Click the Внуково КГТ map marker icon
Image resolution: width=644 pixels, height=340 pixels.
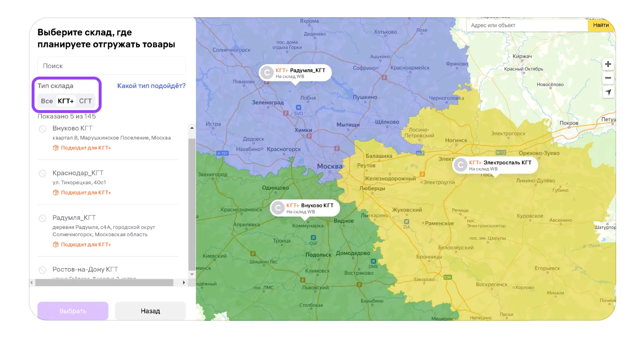[x=277, y=208]
